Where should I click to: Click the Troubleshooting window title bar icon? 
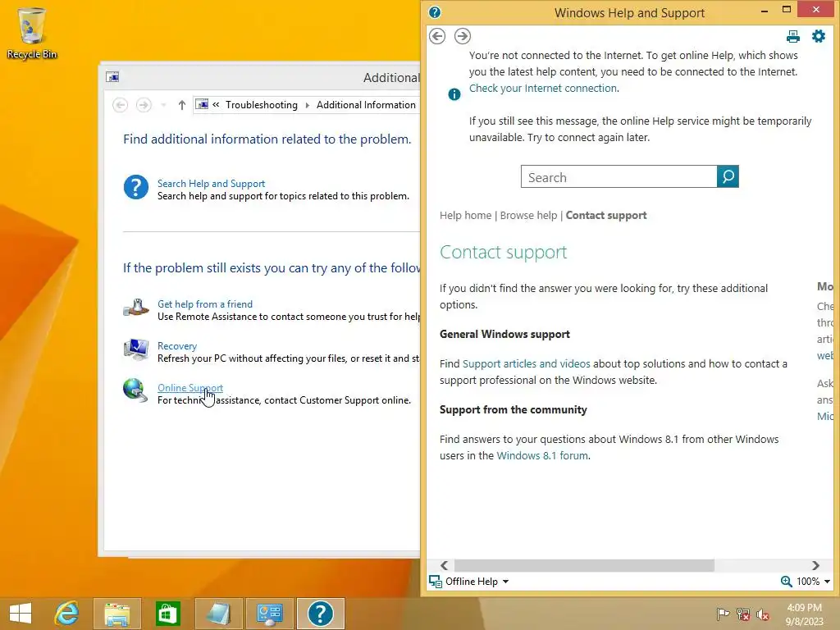112,77
